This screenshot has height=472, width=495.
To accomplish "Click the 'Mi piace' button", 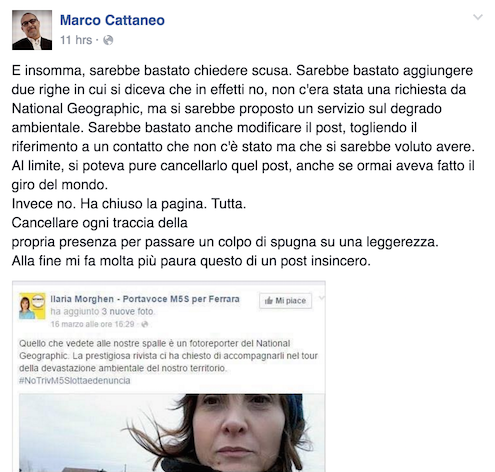I will coord(285,301).
